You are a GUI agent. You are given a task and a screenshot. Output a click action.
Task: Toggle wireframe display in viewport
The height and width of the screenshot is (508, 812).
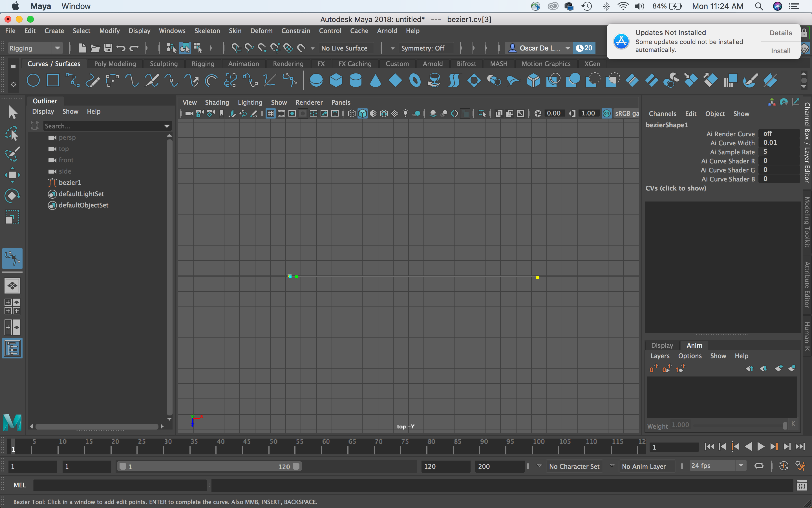[352, 113]
